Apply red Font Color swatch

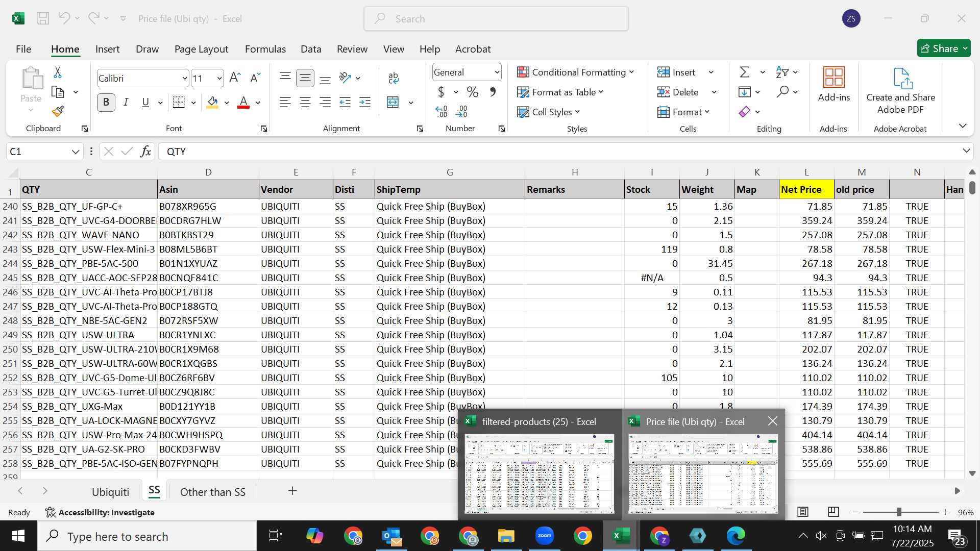tap(243, 103)
